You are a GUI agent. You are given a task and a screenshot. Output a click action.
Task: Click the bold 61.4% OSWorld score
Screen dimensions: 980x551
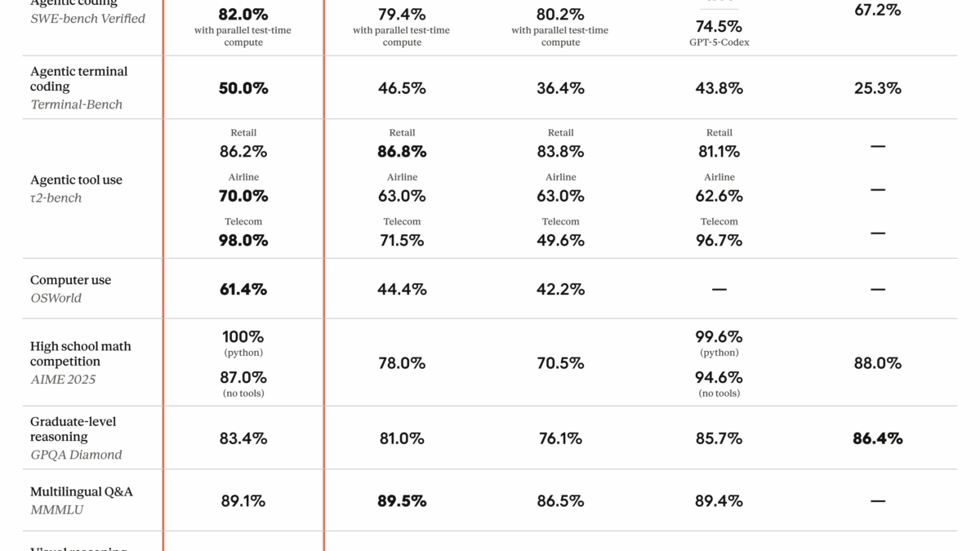[x=243, y=289]
